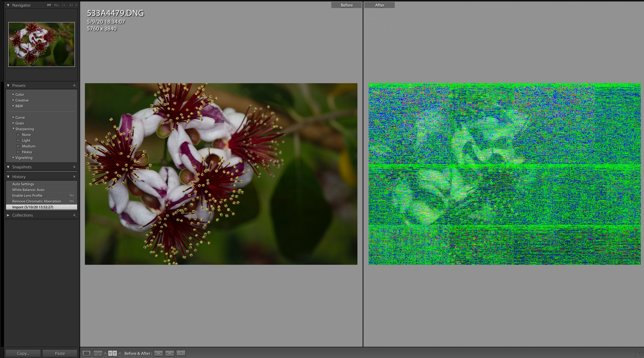Apply the Medium sharpening preset

click(x=29, y=146)
